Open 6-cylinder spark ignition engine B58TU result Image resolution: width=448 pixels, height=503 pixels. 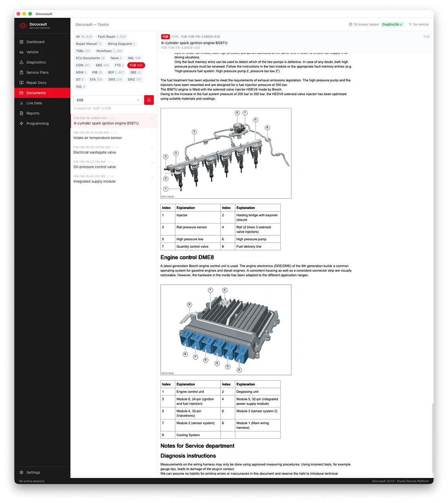click(114, 121)
